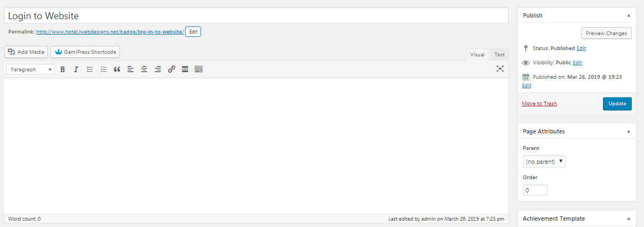Screen dimensions: 644x227
Task: Insert a numbered list
Action: click(103, 69)
